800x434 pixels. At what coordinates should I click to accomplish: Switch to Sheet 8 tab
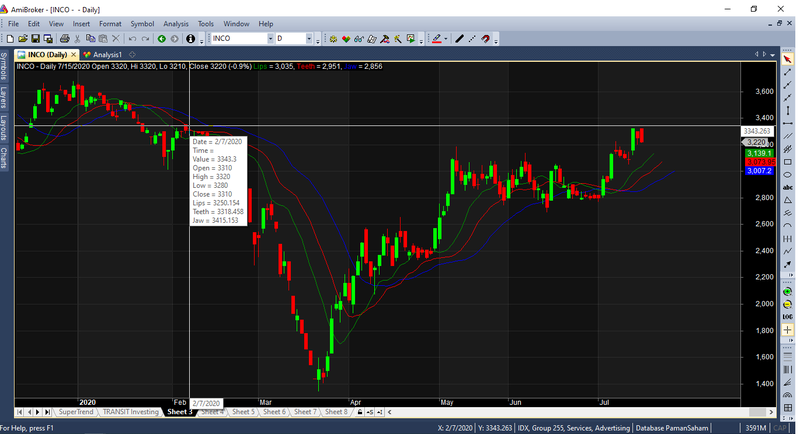pyautogui.click(x=336, y=412)
